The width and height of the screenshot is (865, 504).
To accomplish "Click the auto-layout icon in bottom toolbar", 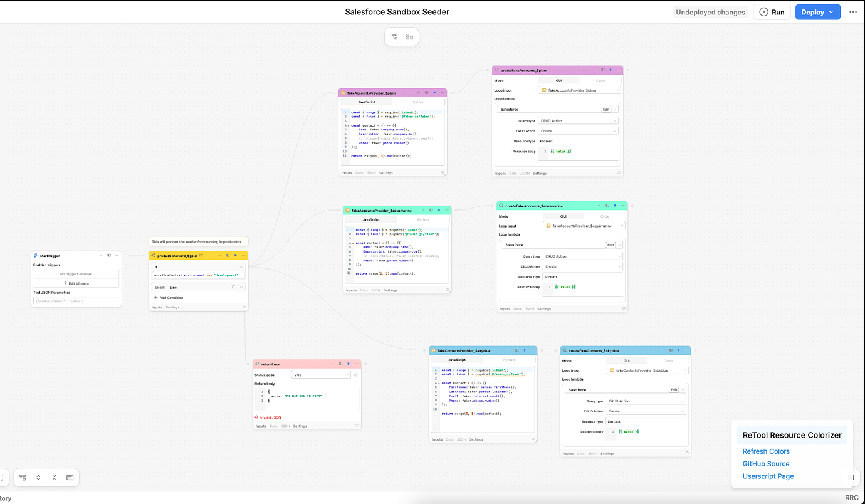I will pyautogui.click(x=23, y=477).
